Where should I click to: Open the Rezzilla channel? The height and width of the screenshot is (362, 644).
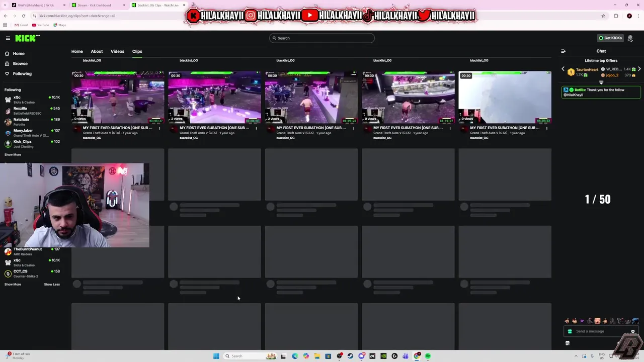pyautogui.click(x=32, y=111)
